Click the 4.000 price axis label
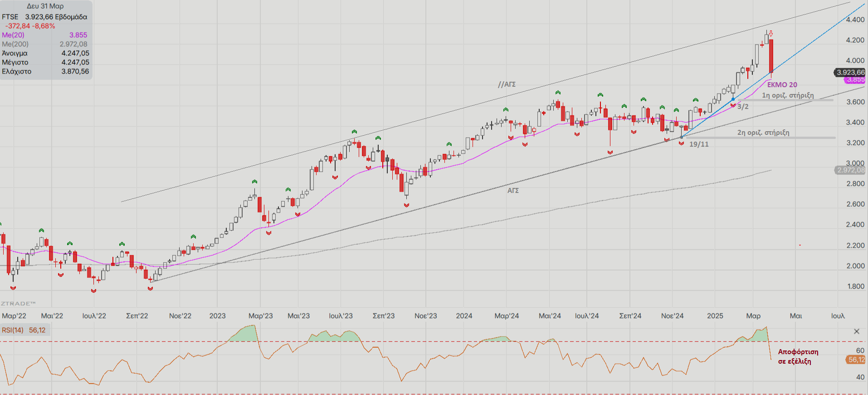Viewport: 868px width, 395px height. [x=855, y=61]
